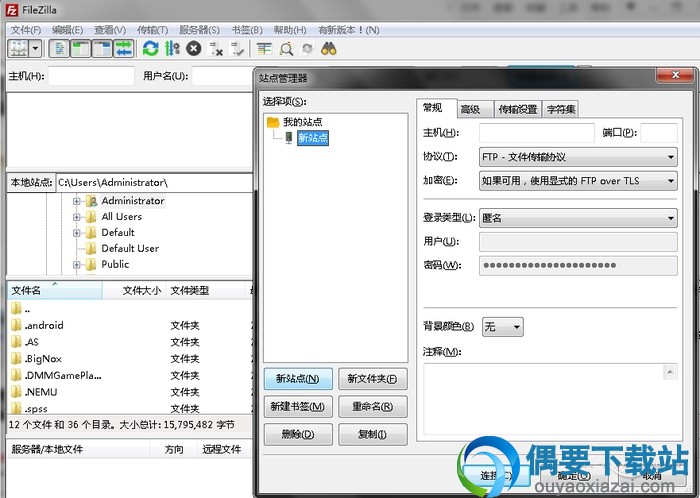Image resolution: width=700 pixels, height=498 pixels.
Task: Select 我的站点 folder in the site tree
Action: pos(302,122)
